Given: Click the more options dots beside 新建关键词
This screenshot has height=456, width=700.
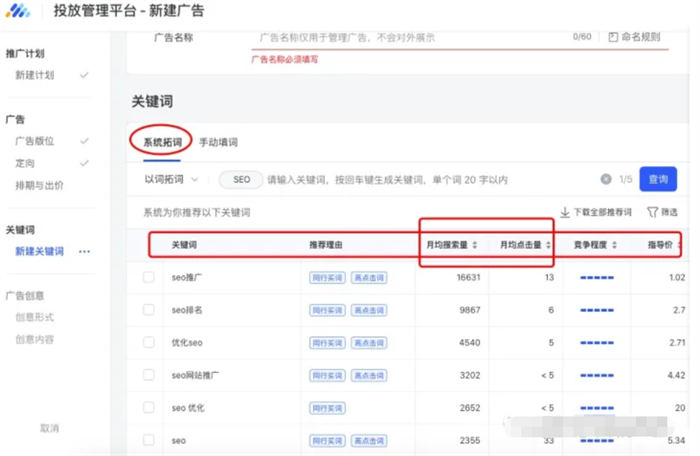Looking at the screenshot, I should (85, 251).
